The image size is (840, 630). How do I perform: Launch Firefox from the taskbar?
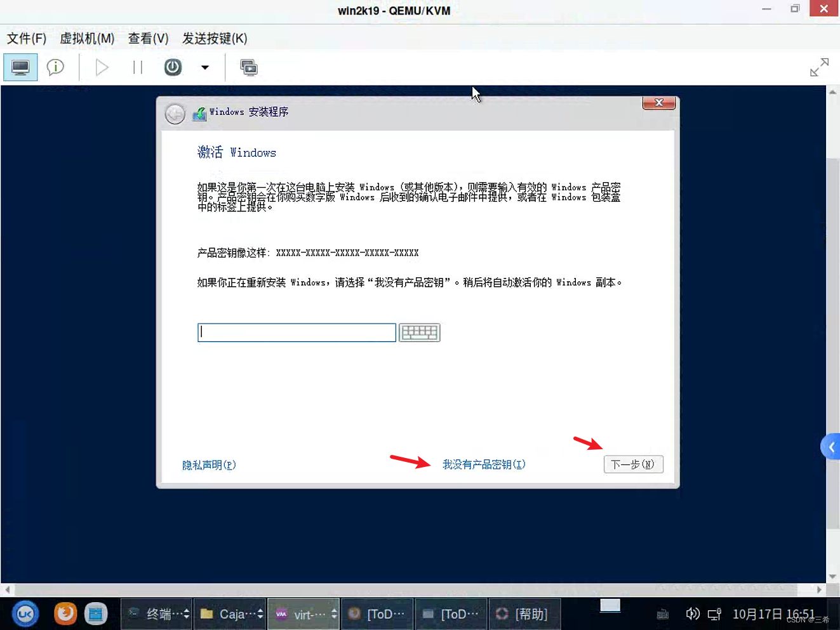point(65,614)
